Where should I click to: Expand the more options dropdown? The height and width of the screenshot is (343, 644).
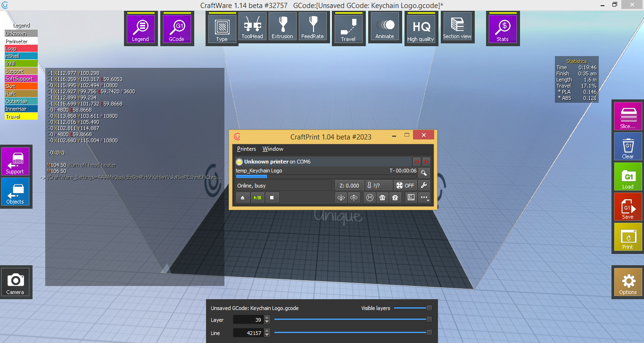(x=424, y=198)
